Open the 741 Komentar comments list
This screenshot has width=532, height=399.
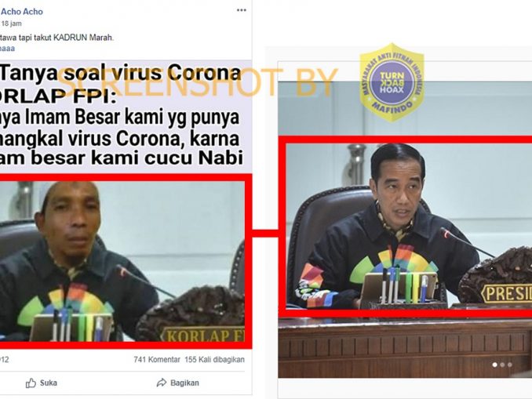point(157,359)
